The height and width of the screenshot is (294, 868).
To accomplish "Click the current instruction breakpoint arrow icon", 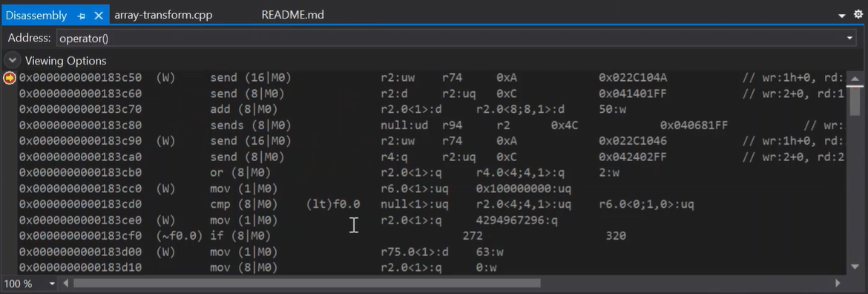I will click(9, 78).
